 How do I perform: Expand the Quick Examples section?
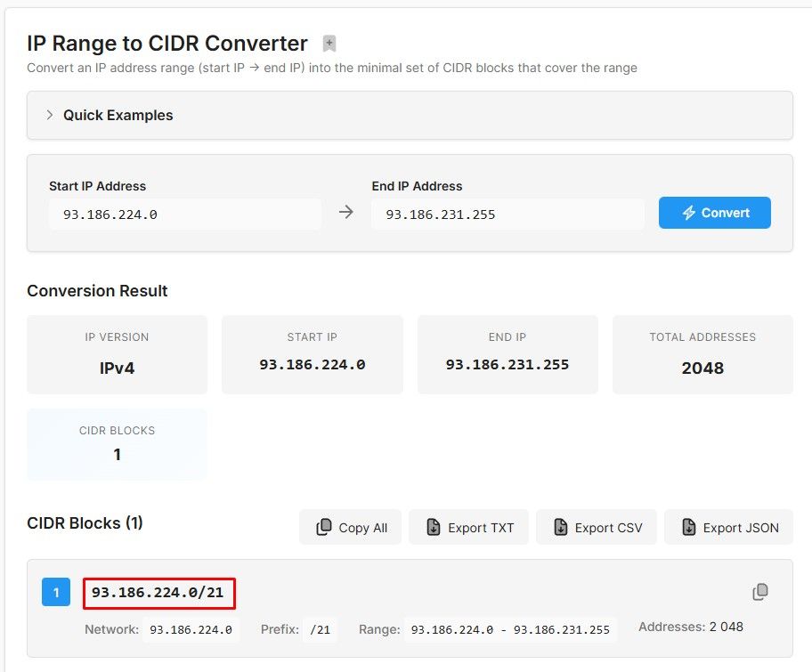pyautogui.click(x=118, y=115)
